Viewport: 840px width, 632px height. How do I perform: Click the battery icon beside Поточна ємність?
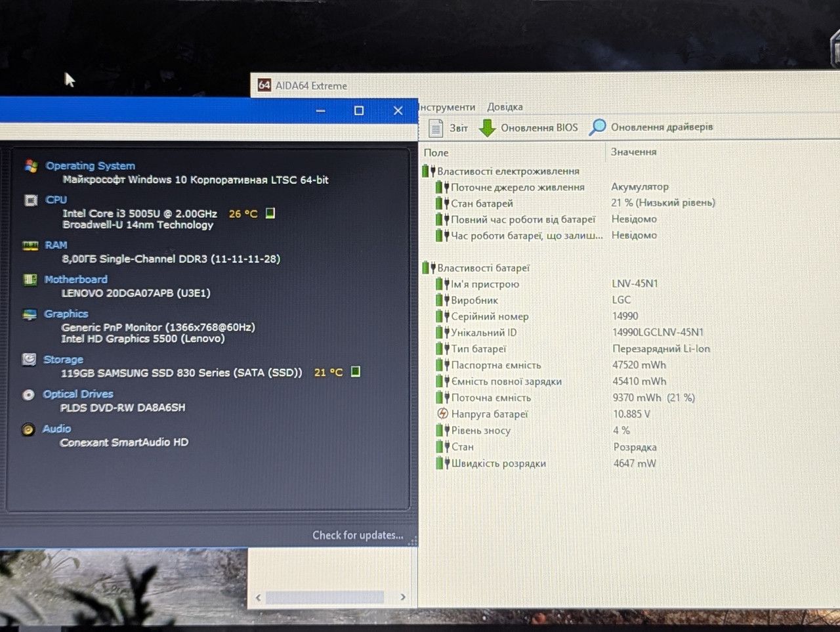(442, 398)
